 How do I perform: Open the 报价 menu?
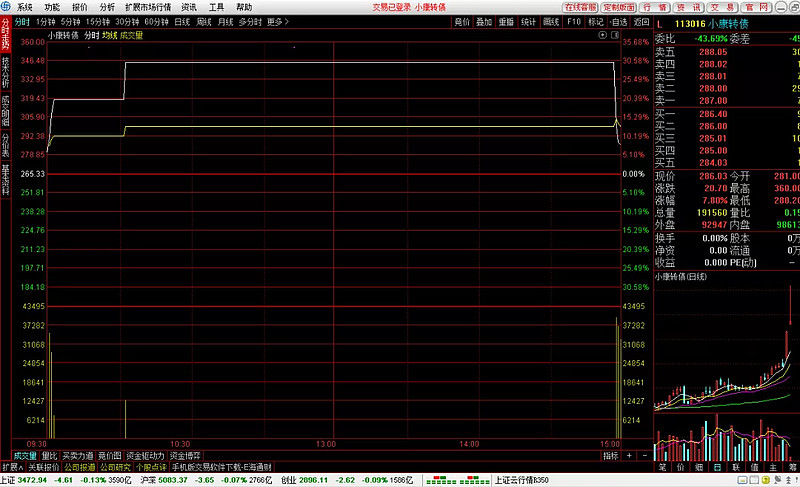pos(80,7)
